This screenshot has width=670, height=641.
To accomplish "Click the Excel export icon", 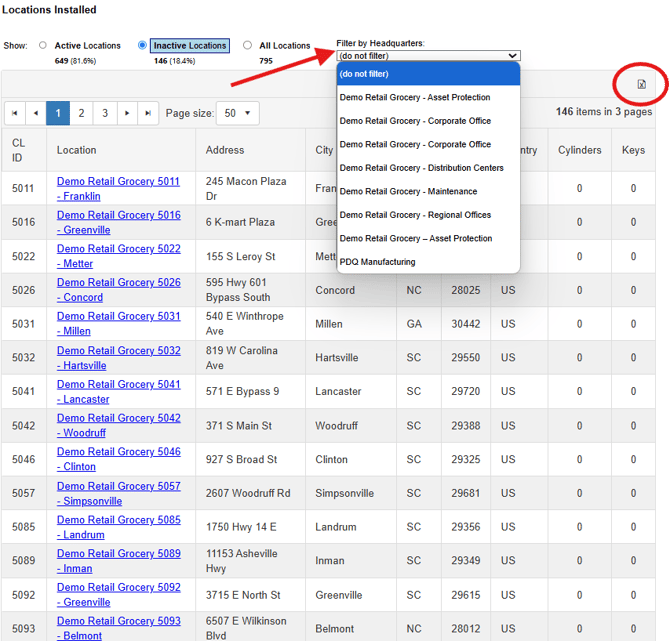I will point(641,84).
